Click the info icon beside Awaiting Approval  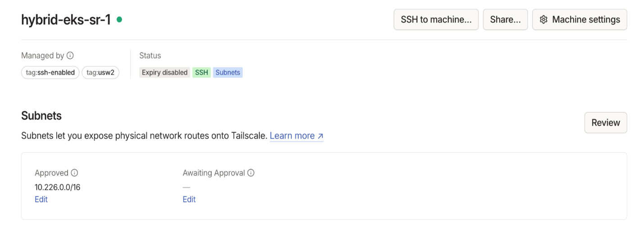251,173
